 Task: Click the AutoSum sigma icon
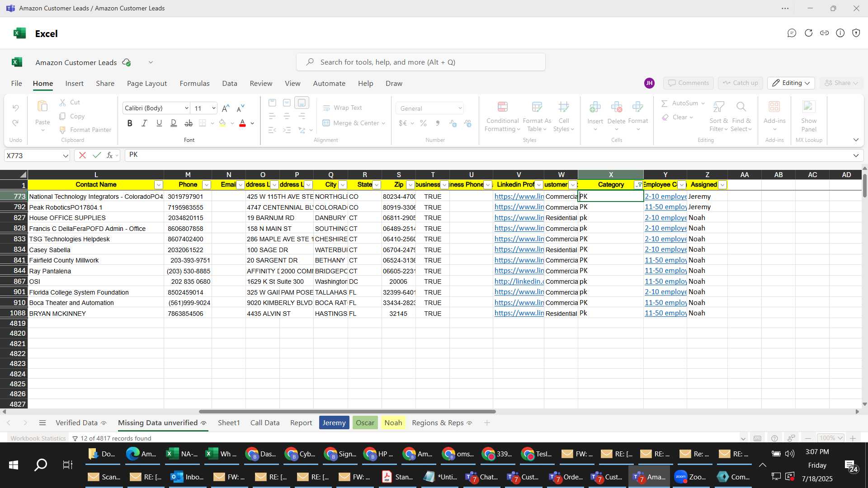coord(665,103)
